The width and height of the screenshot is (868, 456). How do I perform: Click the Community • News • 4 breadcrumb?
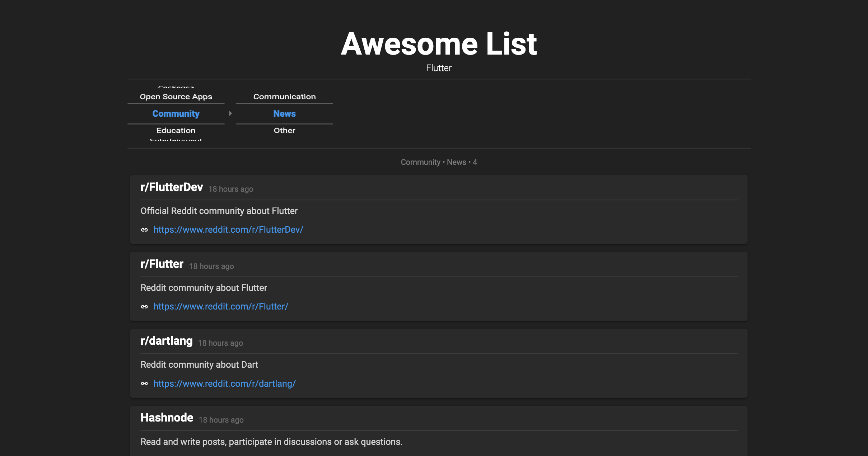439,162
